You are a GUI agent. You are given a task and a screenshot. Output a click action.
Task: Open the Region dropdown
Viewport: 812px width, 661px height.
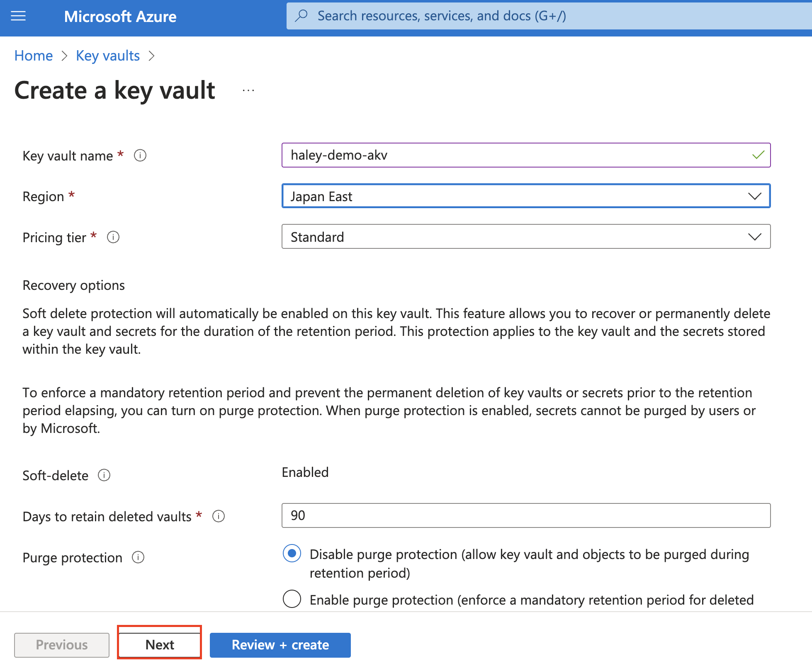pos(755,196)
